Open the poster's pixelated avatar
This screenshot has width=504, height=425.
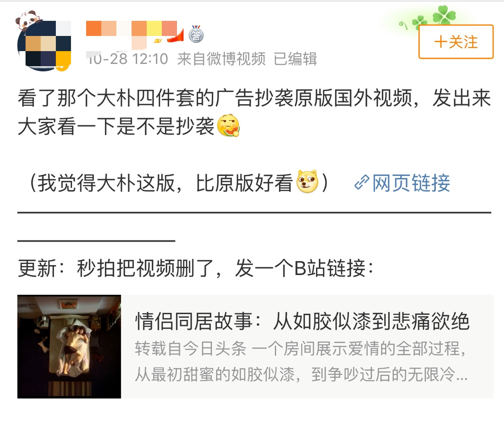click(44, 45)
